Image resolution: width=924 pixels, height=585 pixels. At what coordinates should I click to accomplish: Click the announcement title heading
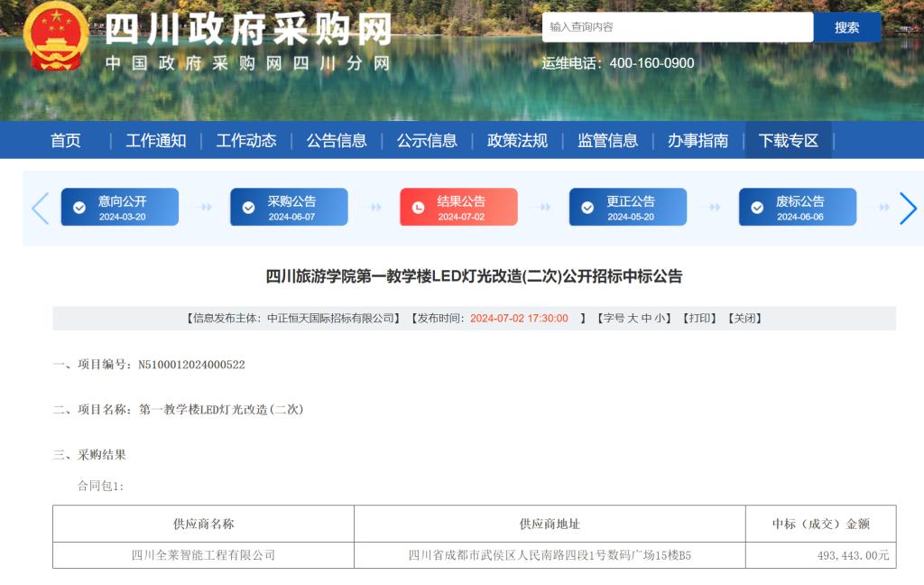click(x=474, y=276)
